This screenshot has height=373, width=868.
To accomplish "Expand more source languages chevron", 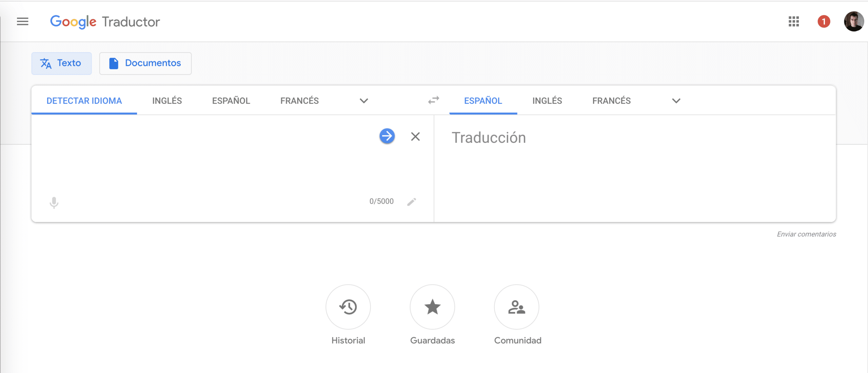I will click(x=364, y=101).
